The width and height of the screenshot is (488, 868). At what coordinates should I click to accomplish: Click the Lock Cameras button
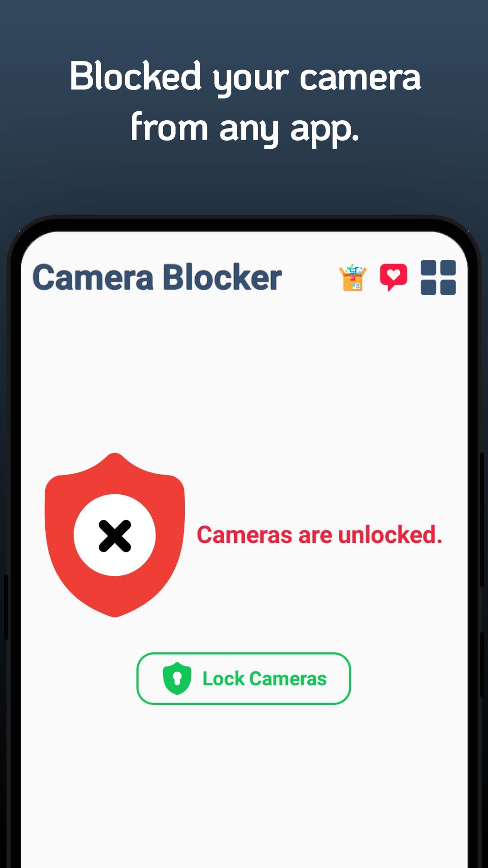click(244, 678)
